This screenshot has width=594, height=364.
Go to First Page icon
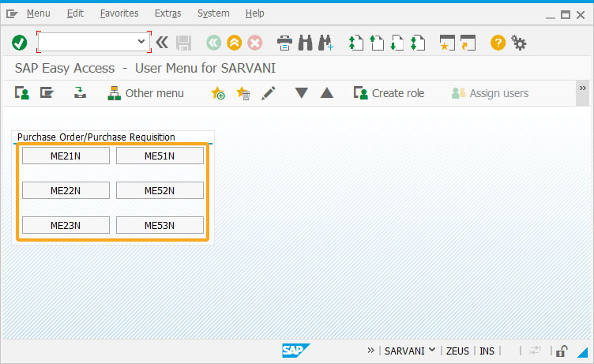tap(355, 43)
